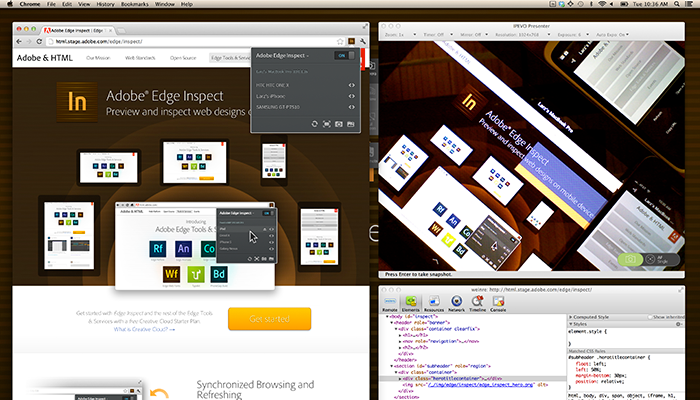700x400 pixels.
Task: Open the Timer Off dropdown
Action: click(438, 34)
